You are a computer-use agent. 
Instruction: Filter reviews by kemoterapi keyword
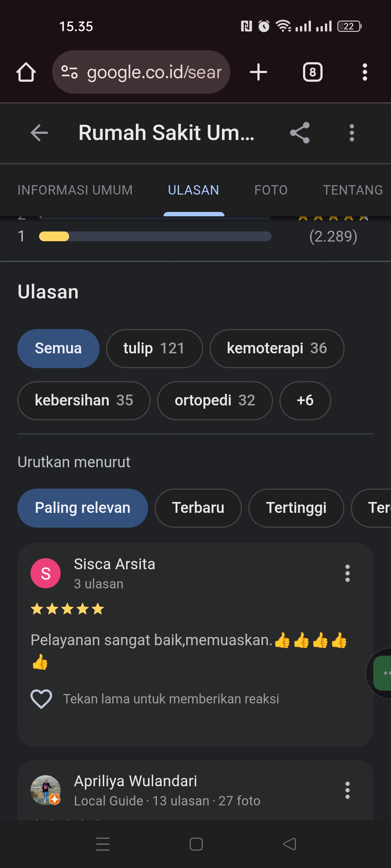click(x=277, y=348)
